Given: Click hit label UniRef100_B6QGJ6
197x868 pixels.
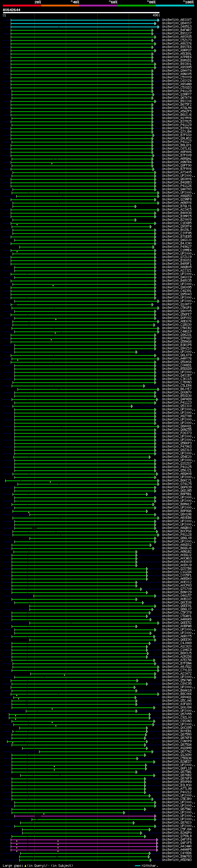Looking at the screenshot, I should click(x=177, y=549).
